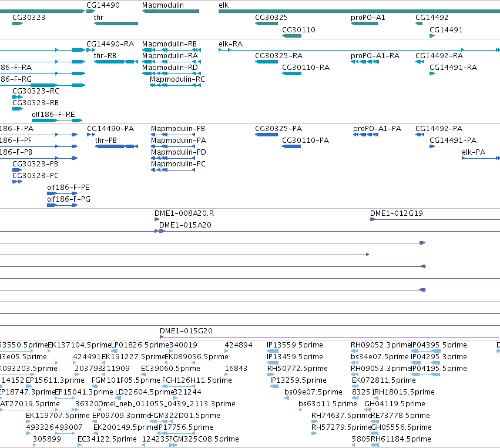Click protein CG30325-PA

point(278,129)
